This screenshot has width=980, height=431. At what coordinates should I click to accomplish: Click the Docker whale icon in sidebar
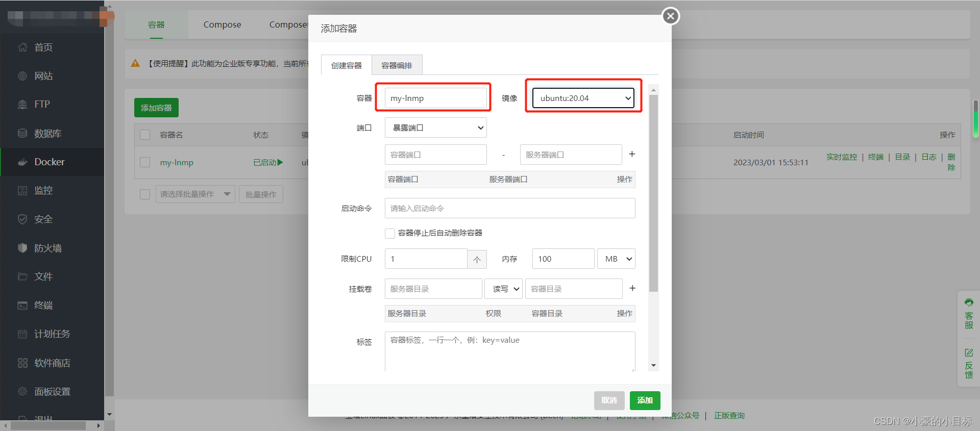coord(22,162)
